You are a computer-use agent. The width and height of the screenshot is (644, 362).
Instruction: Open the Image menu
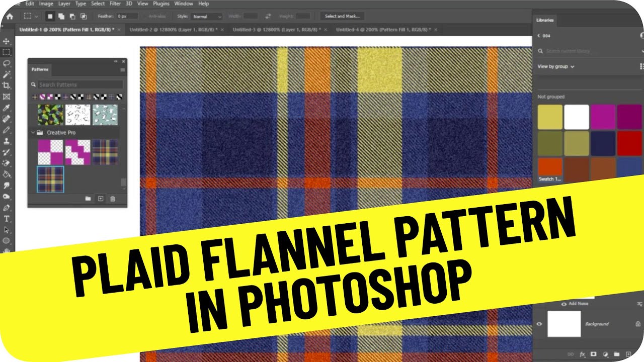tap(46, 4)
